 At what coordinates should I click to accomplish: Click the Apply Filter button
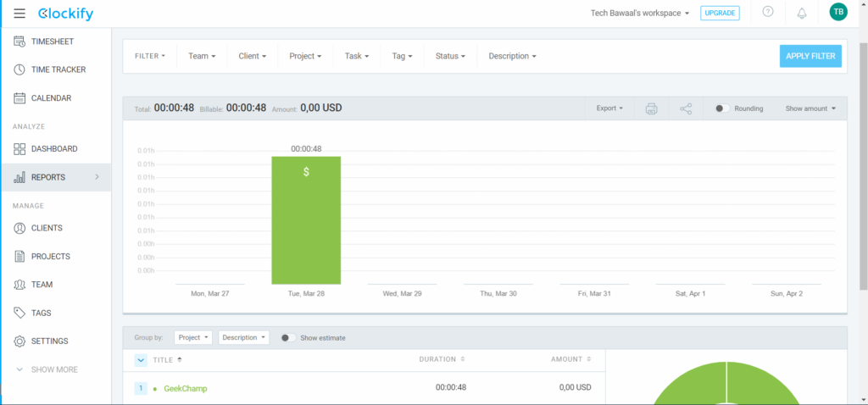[x=810, y=56]
